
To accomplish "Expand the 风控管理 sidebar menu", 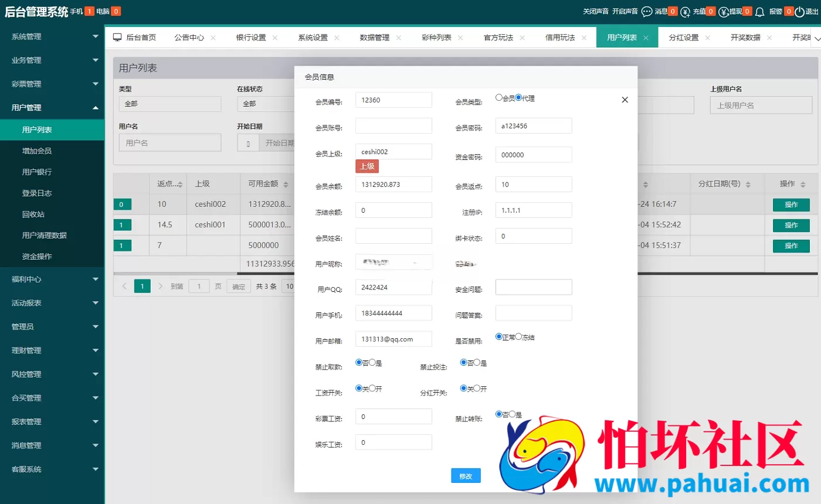I will (x=52, y=374).
